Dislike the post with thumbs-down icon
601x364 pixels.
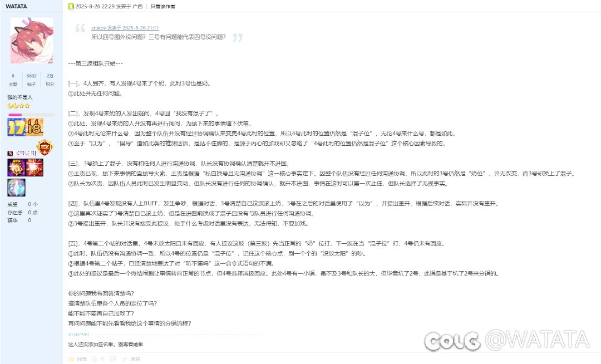click(112, 359)
